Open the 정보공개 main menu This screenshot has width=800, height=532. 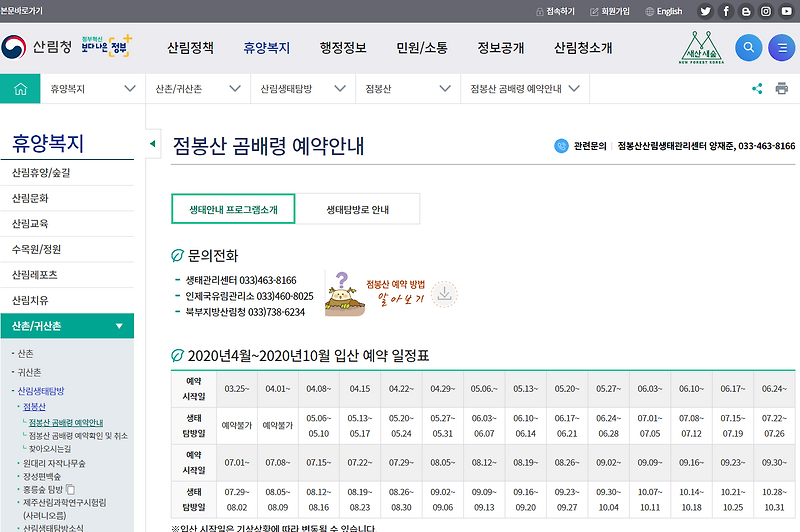coord(501,48)
